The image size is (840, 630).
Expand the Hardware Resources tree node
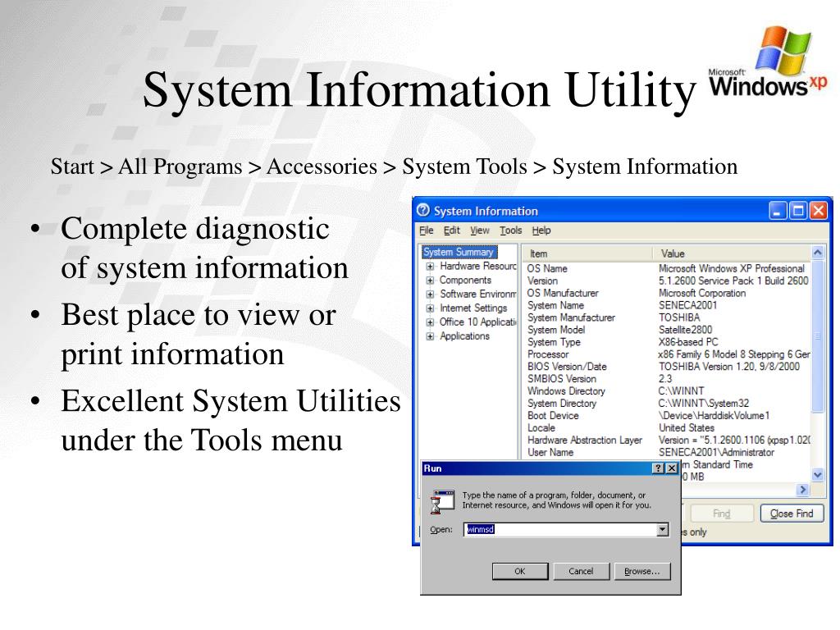(430, 267)
